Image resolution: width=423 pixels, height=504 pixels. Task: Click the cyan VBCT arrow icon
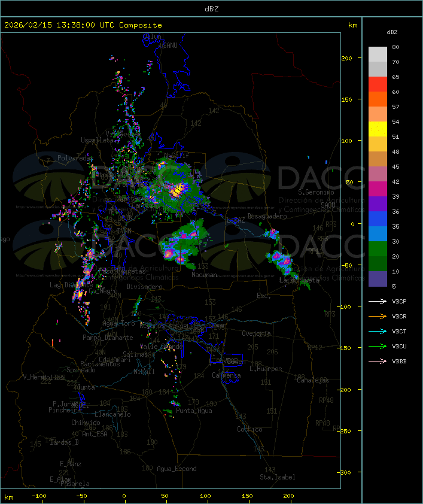[378, 332]
